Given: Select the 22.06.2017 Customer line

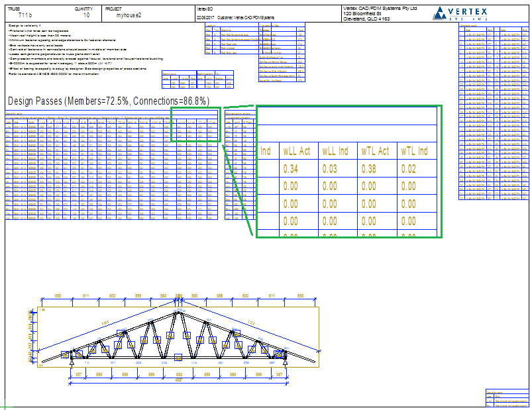Looking at the screenshot, I should coord(235,18).
